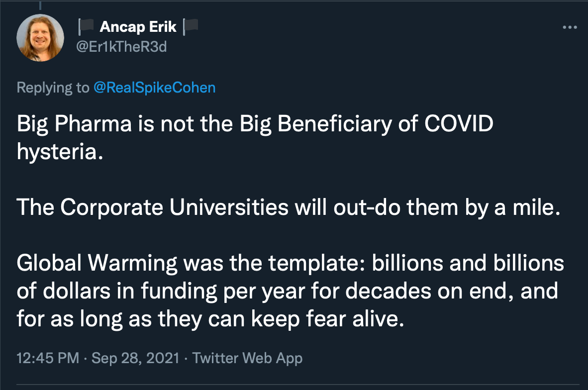The width and height of the screenshot is (588, 390).
Task: Click the black flag emoji after Ancap Erik
Action: click(x=191, y=27)
